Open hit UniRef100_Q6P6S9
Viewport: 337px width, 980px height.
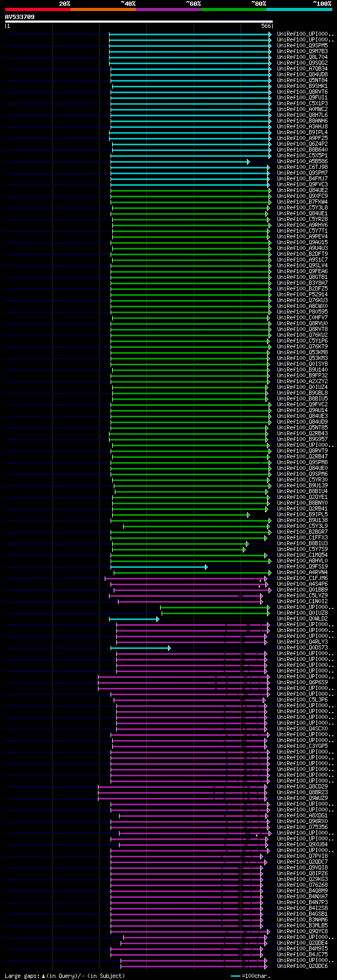302,683
